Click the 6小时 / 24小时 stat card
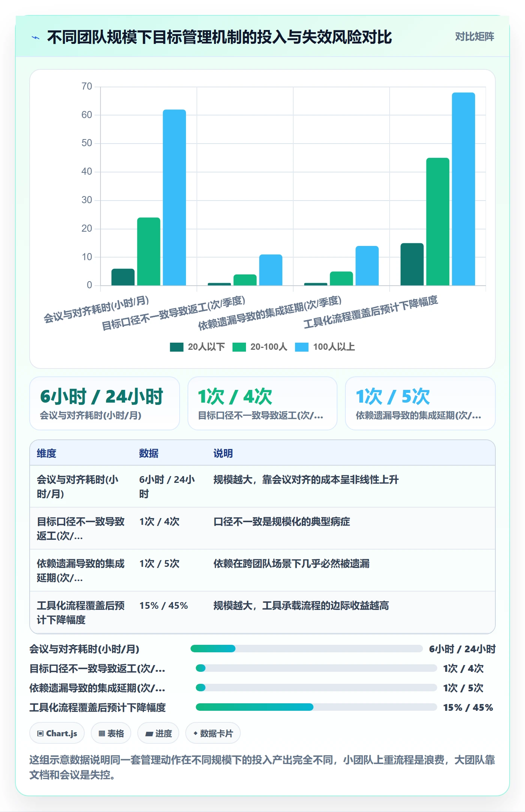Viewport: 525px width, 812px height. point(105,403)
